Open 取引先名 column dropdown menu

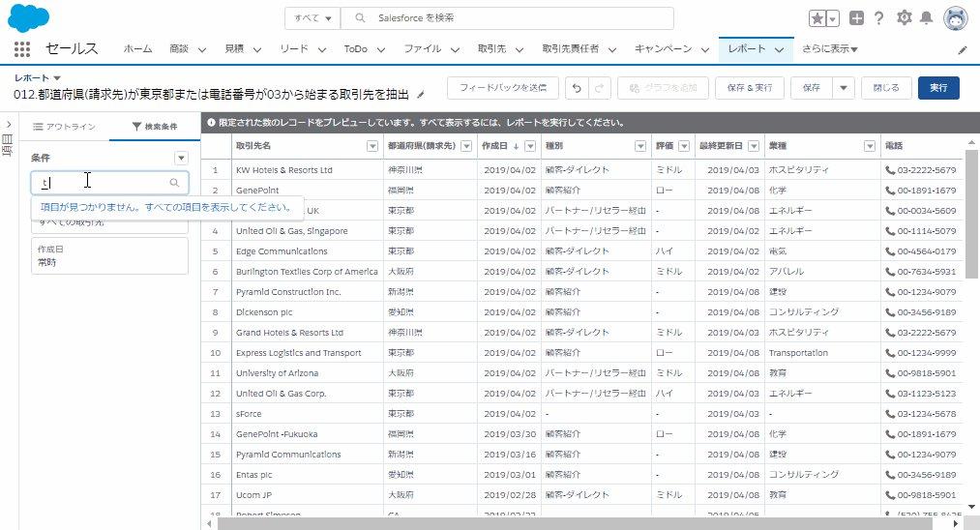(x=372, y=146)
